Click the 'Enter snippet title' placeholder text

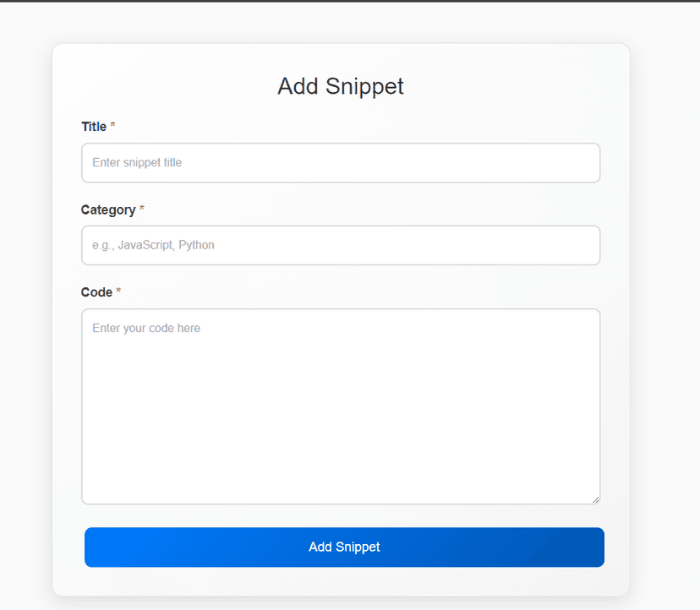coord(137,162)
